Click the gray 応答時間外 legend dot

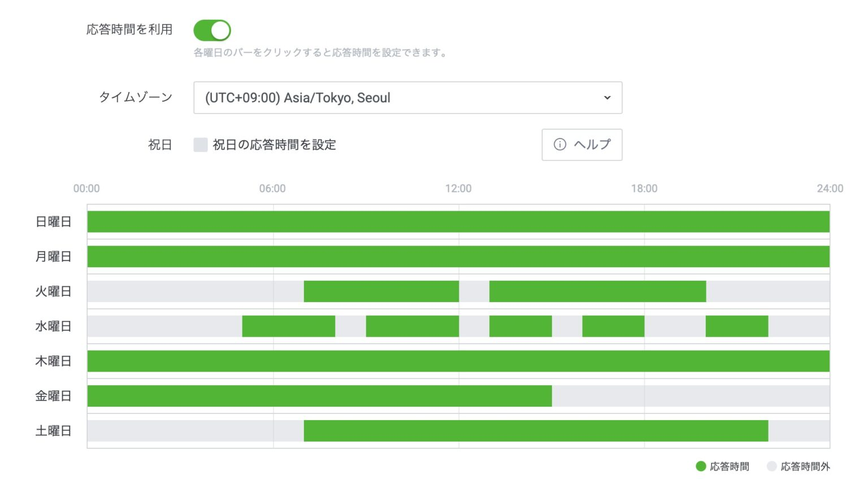(x=771, y=467)
